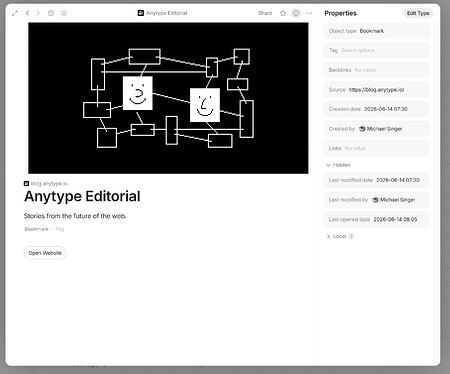This screenshot has width=450, height=374.
Task: Toggle the properties info panel icon
Action: click(296, 13)
